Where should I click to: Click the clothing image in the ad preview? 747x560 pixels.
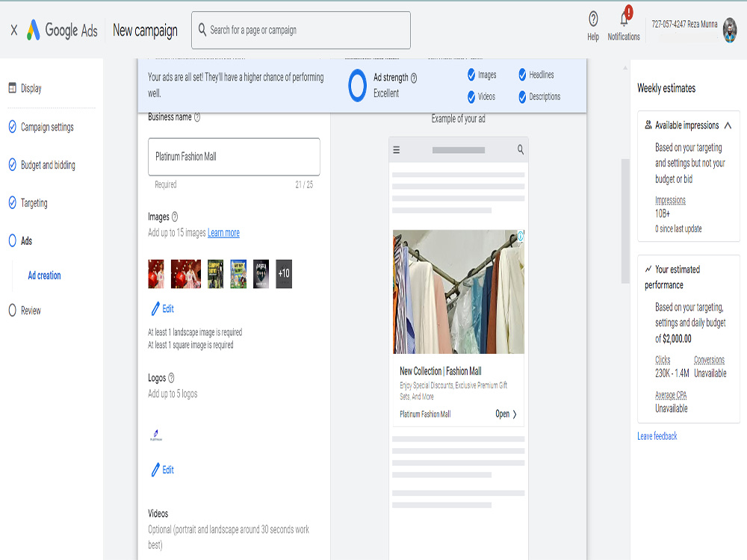(459, 292)
